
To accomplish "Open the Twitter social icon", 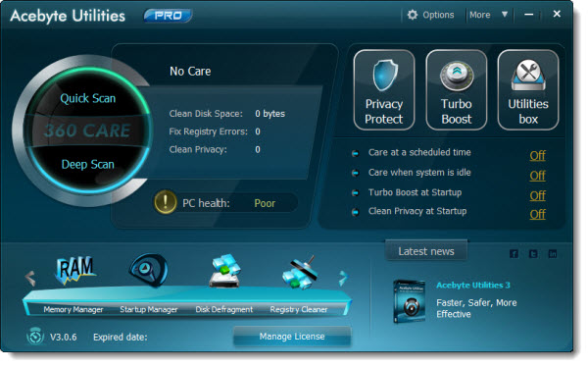I will click(533, 254).
